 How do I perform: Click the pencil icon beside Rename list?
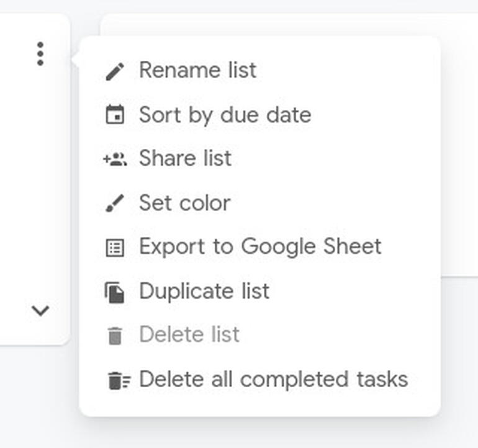(115, 71)
